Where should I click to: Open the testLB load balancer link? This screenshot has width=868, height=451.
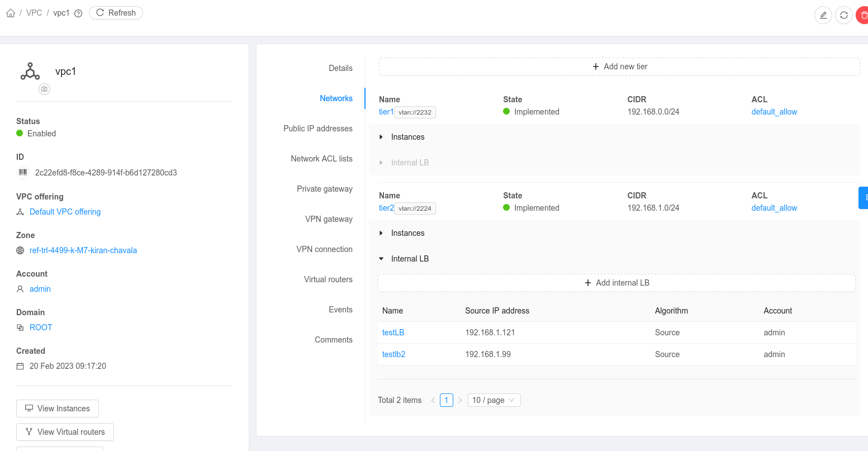point(393,332)
